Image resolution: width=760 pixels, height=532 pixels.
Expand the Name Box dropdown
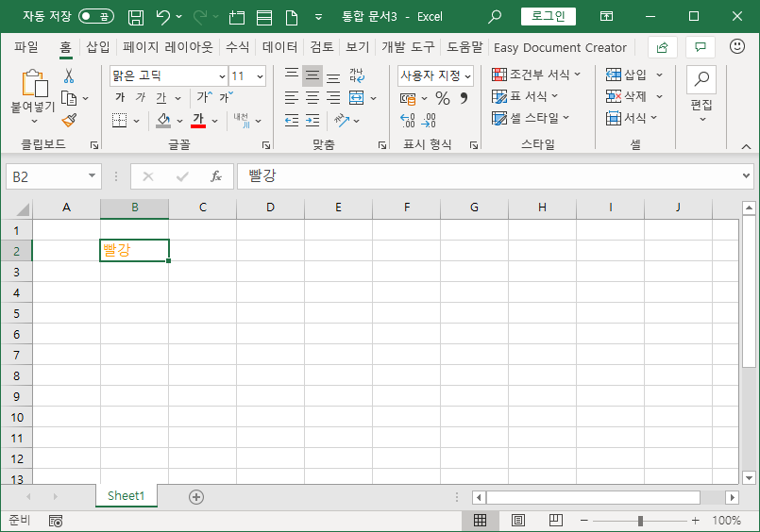[x=92, y=176]
